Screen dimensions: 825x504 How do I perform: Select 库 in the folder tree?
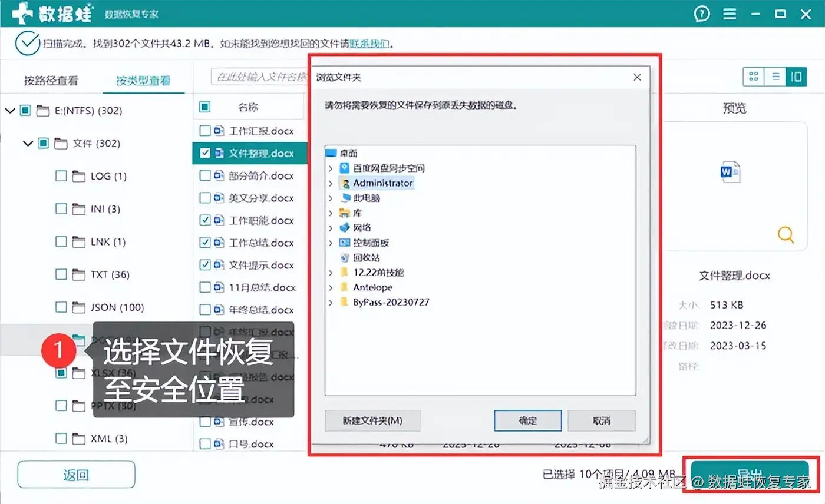pos(357,213)
